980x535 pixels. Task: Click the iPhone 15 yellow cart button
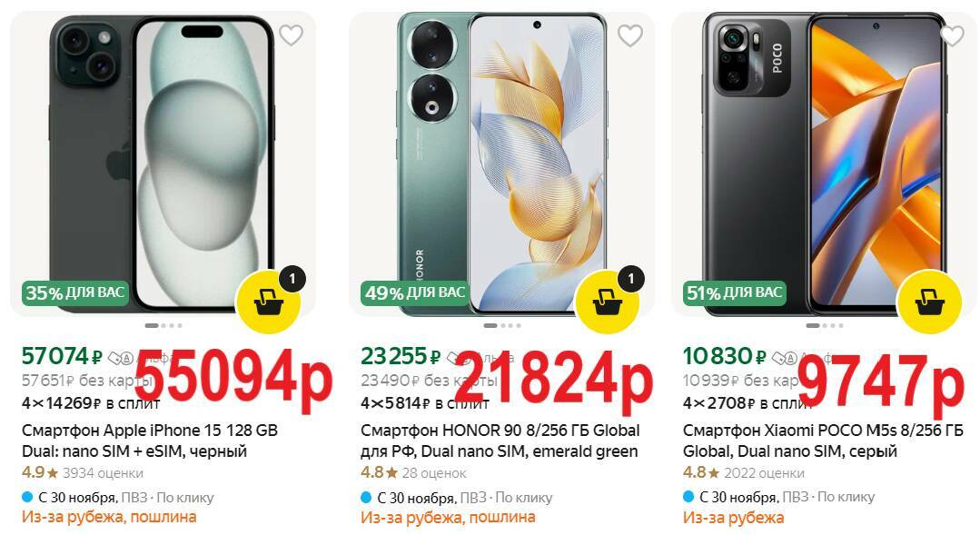tap(269, 302)
